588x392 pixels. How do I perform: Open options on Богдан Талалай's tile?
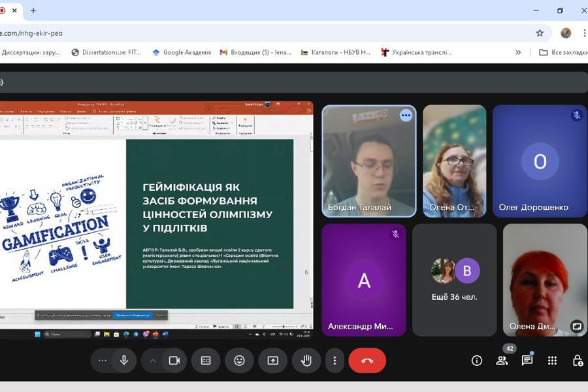tap(406, 116)
